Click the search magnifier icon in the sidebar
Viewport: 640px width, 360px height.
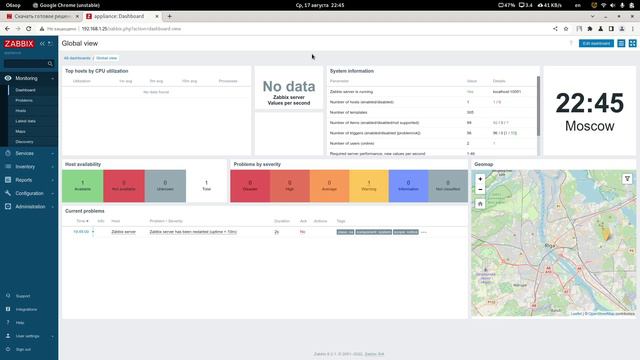click(x=50, y=64)
